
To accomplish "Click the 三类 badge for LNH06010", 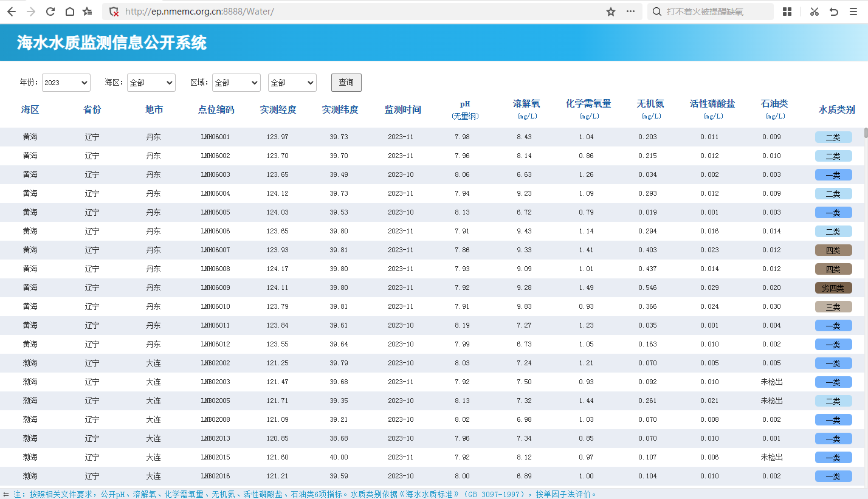I will [833, 307].
